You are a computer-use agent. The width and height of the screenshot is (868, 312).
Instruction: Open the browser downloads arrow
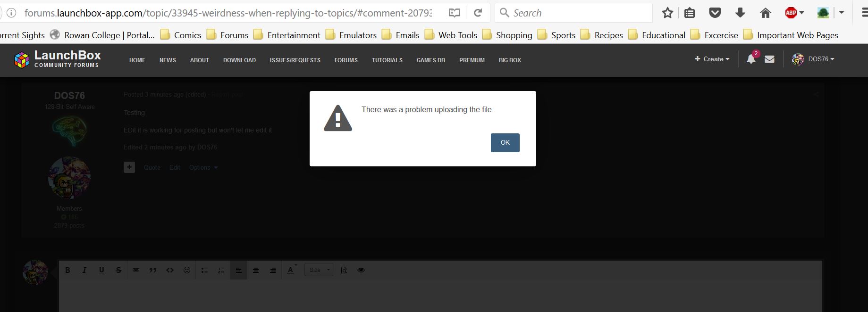tap(740, 13)
